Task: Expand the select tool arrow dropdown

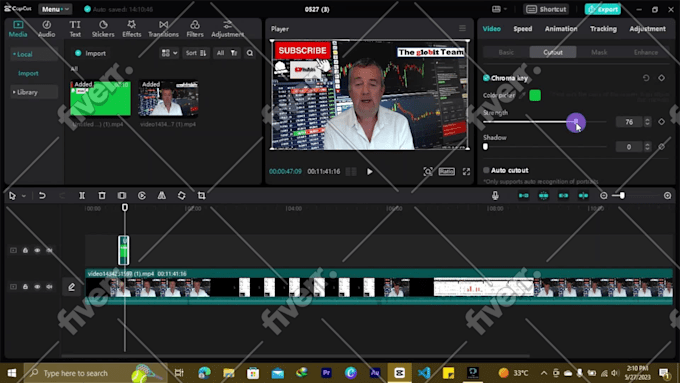Action: [x=24, y=196]
